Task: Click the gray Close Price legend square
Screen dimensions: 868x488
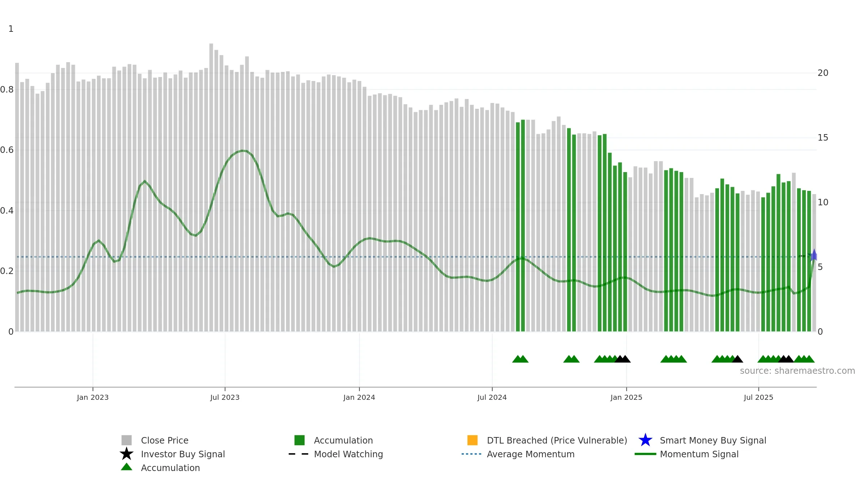Action: pyautogui.click(x=127, y=440)
